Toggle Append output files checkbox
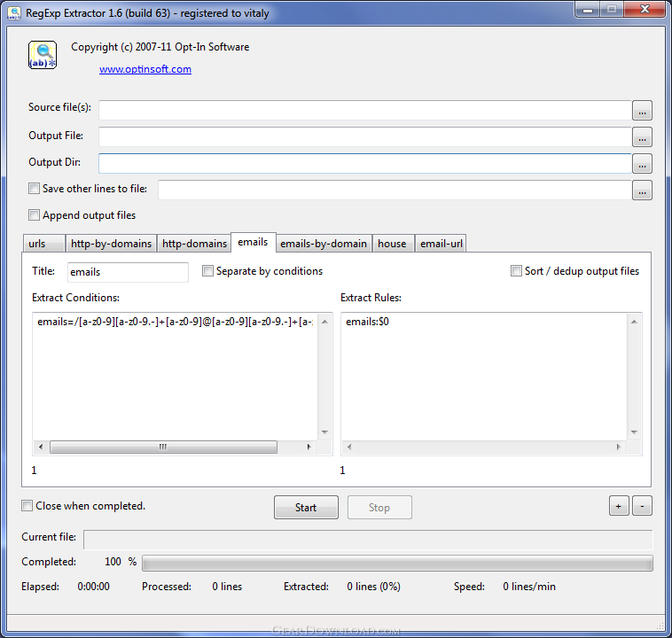This screenshot has width=672, height=638. [35, 215]
